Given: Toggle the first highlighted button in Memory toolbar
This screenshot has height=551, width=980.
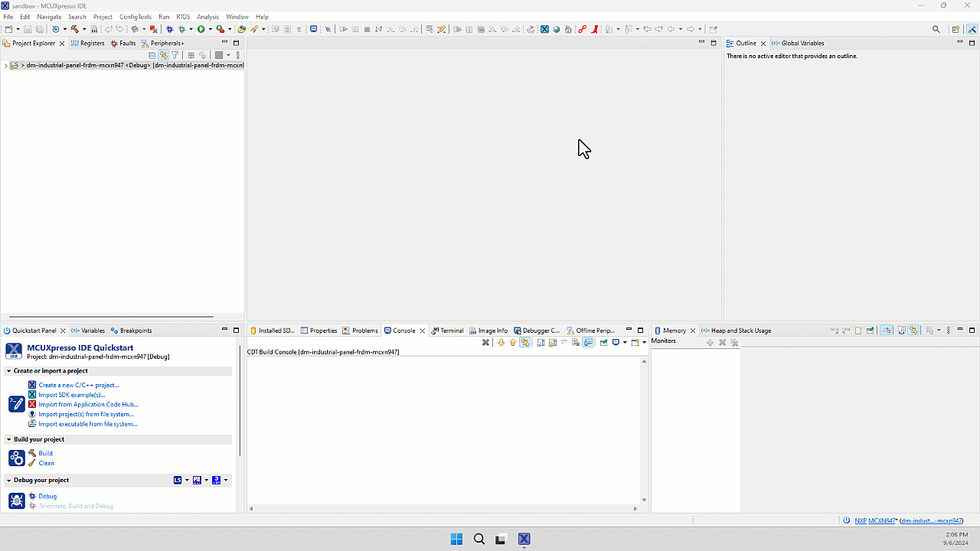Looking at the screenshot, I should (x=886, y=331).
